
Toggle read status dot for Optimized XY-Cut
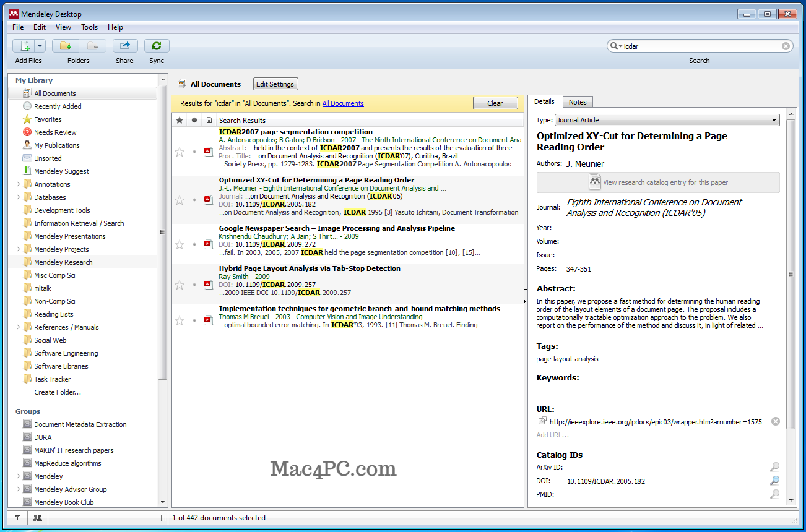click(x=194, y=200)
